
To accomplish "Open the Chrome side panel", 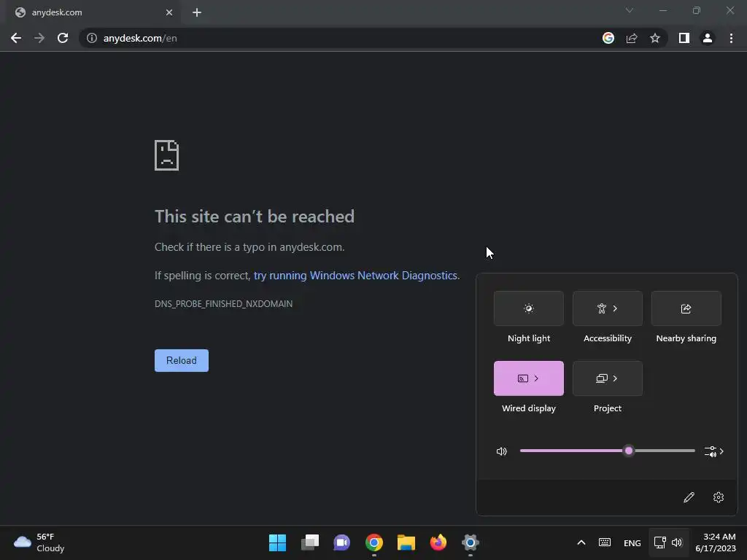I will (684, 38).
